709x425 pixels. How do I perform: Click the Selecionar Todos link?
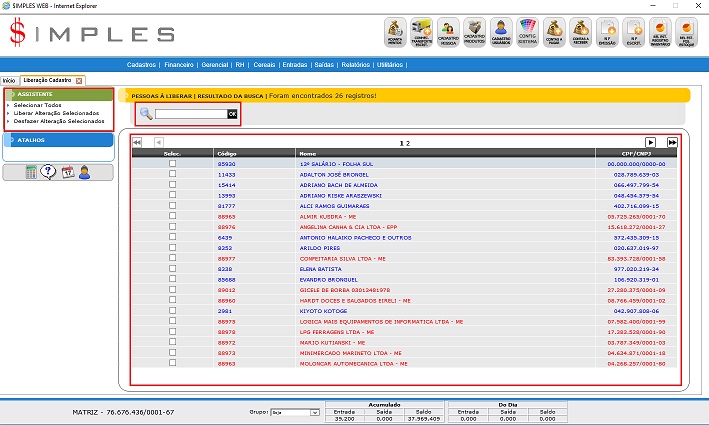(x=38, y=105)
